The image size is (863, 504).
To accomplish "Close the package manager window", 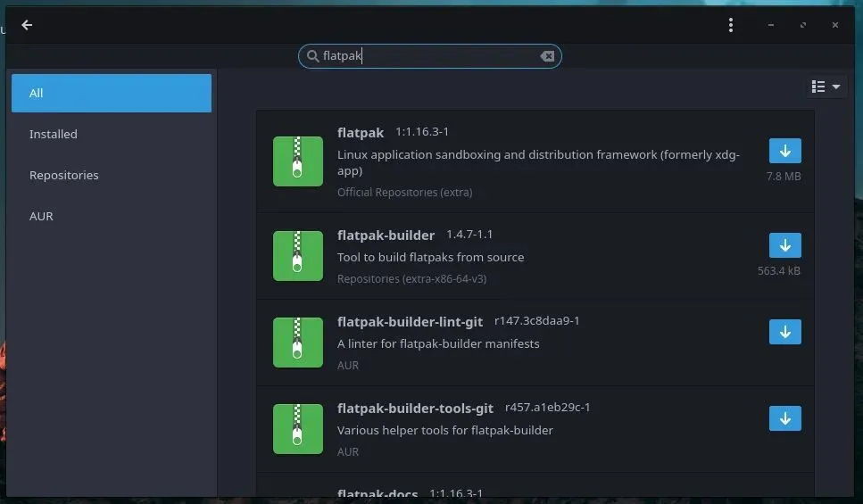I will point(835,25).
